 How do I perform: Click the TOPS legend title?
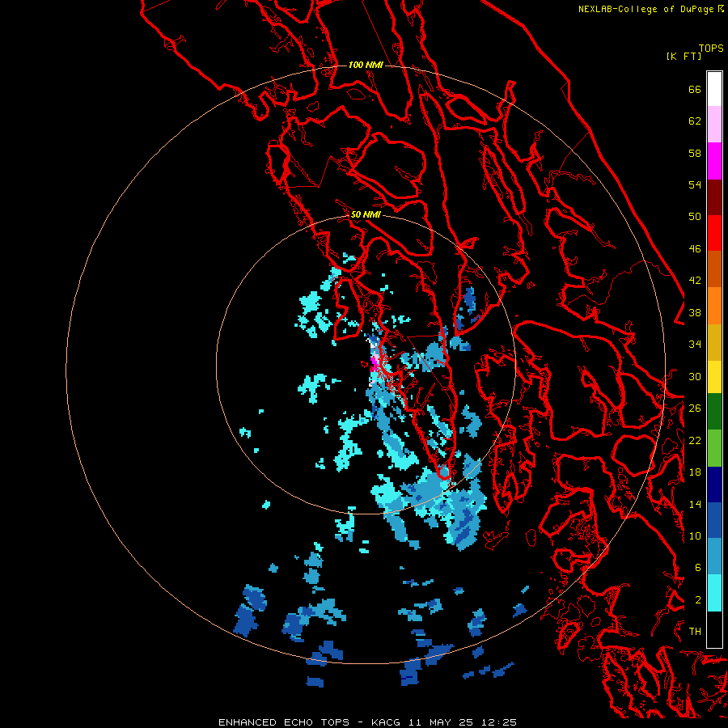(711, 48)
